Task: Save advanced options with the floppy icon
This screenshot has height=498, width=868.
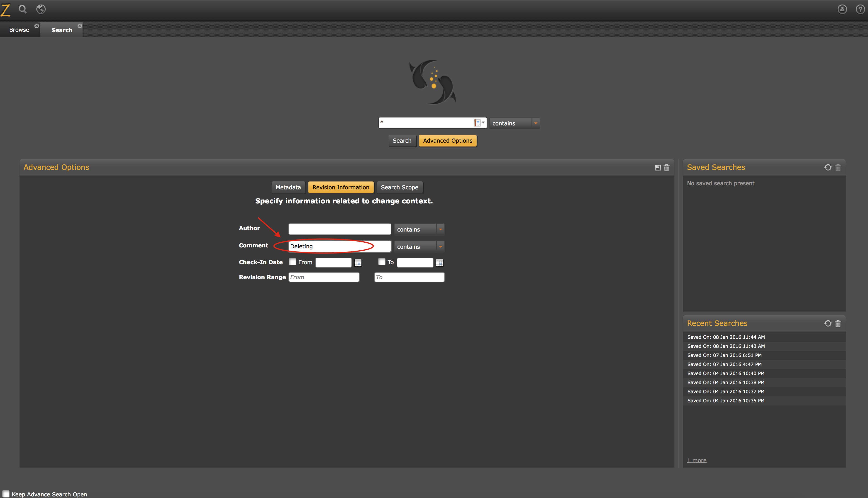Action: (657, 167)
